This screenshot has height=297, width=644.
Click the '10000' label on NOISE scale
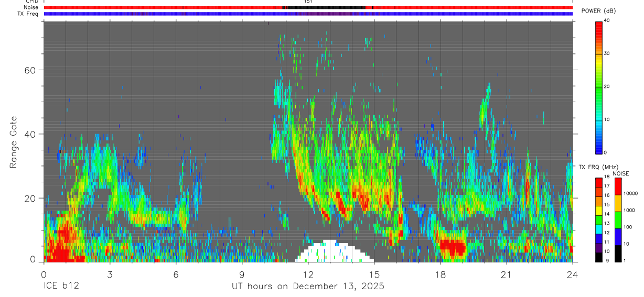[630, 193]
